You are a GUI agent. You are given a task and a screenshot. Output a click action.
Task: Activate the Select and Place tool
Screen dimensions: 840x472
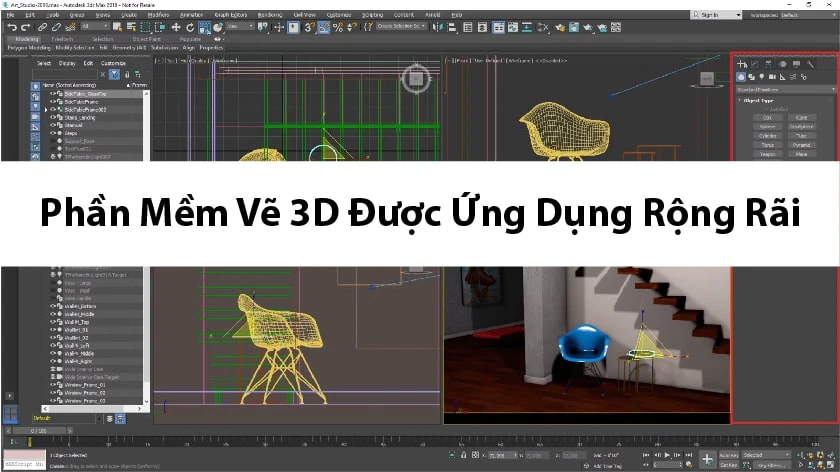click(x=218, y=27)
